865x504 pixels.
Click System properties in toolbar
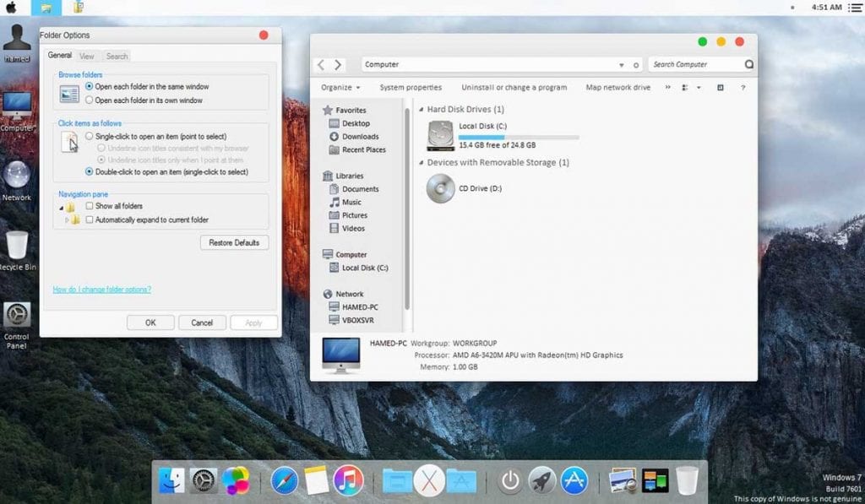pyautogui.click(x=411, y=87)
